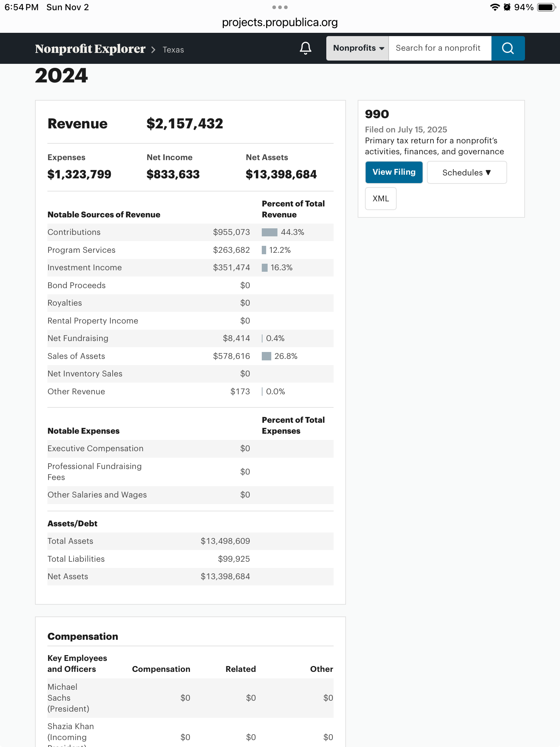This screenshot has width=560, height=747.
Task: Click the notification bell icon
Action: [306, 48]
